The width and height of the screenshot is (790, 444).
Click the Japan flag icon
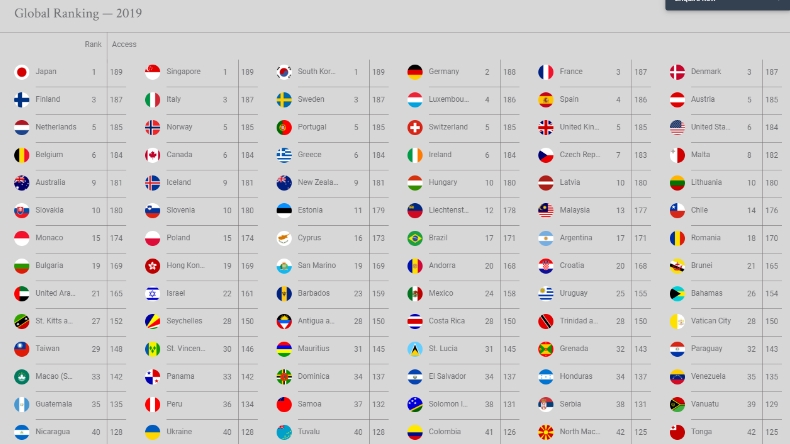coord(21,72)
